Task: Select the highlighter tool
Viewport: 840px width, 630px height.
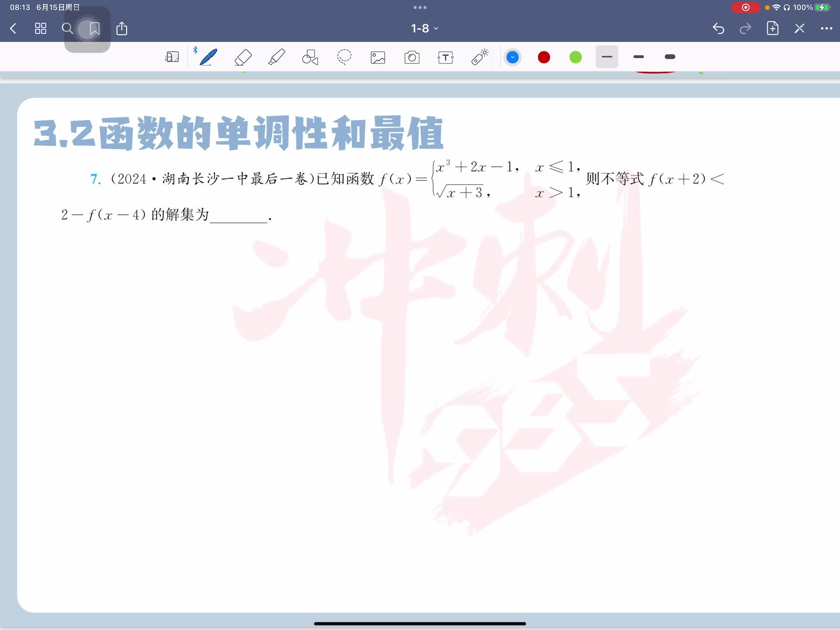Action: coord(276,57)
